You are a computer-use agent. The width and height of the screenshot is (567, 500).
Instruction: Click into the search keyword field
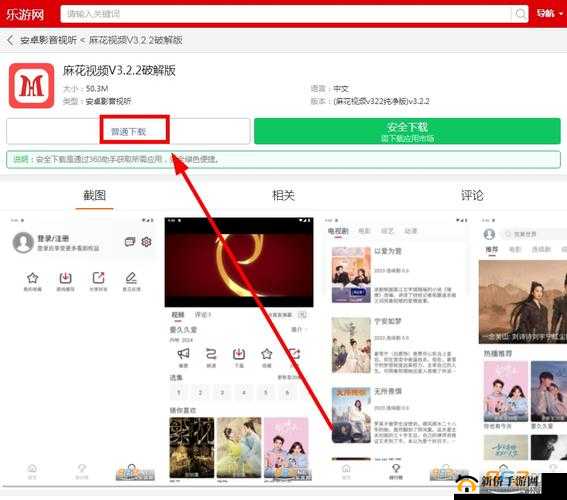pos(286,14)
